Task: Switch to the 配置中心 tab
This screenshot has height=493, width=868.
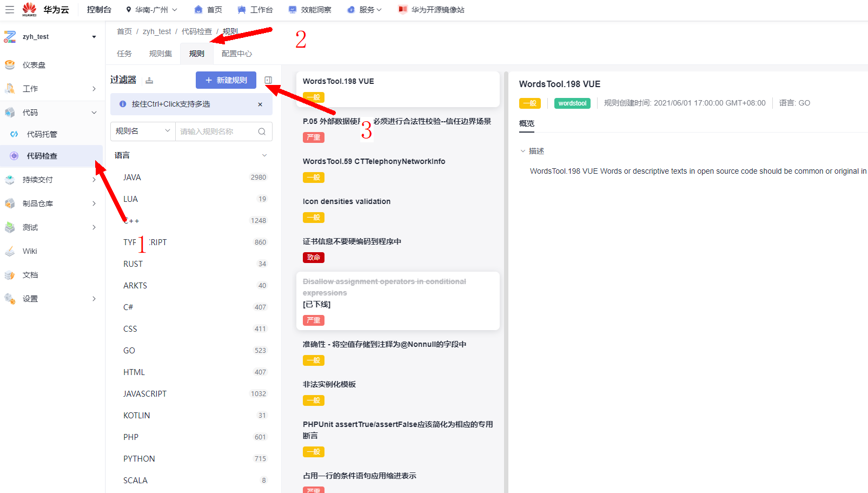Action: tap(237, 54)
